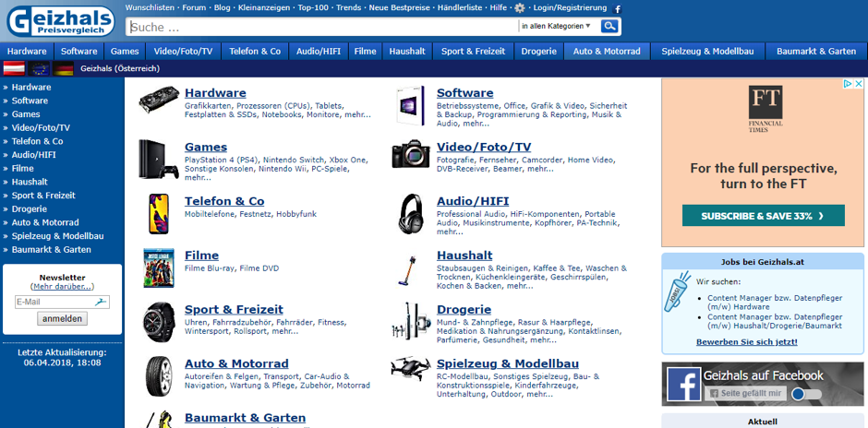Open Games tab in top navigation bar
The width and height of the screenshot is (868, 428).
[125, 52]
